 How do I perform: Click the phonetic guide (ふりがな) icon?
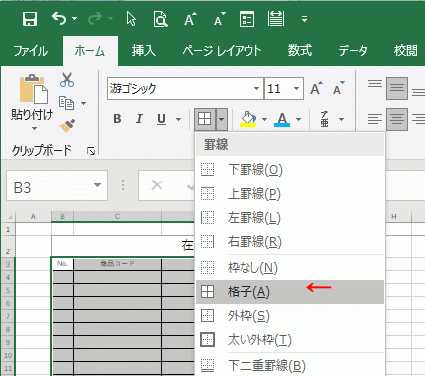tap(325, 119)
